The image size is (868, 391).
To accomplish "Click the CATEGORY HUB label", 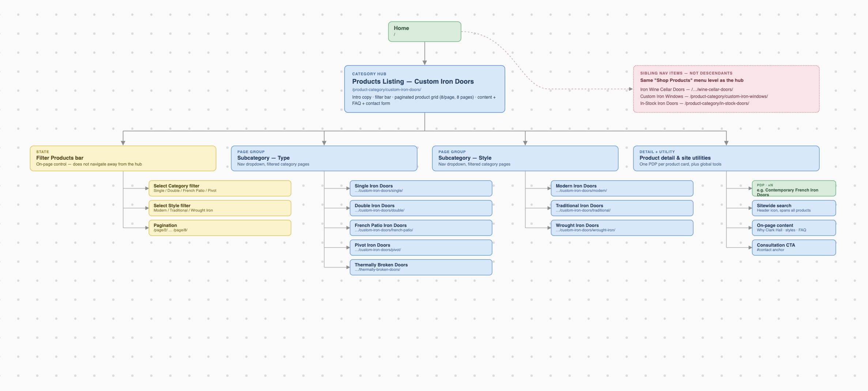I will point(369,74).
